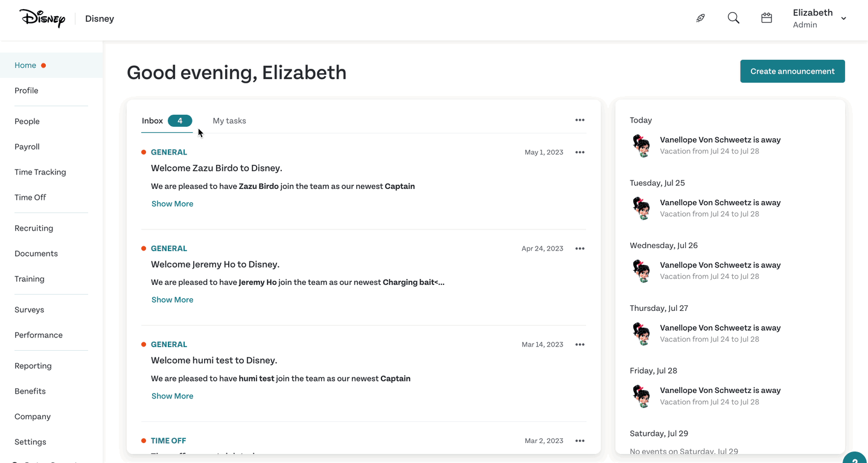This screenshot has height=463, width=868.
Task: Click the Disney logo
Action: [x=42, y=18]
